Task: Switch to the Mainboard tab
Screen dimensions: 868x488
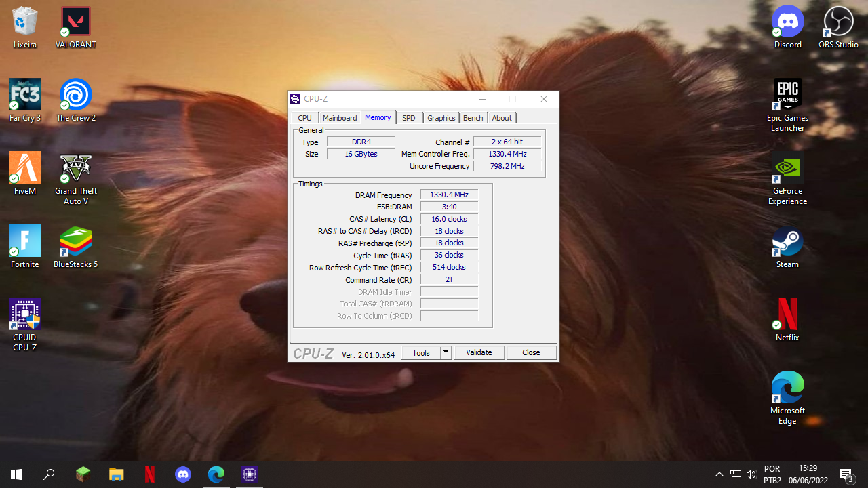Action: click(x=340, y=118)
